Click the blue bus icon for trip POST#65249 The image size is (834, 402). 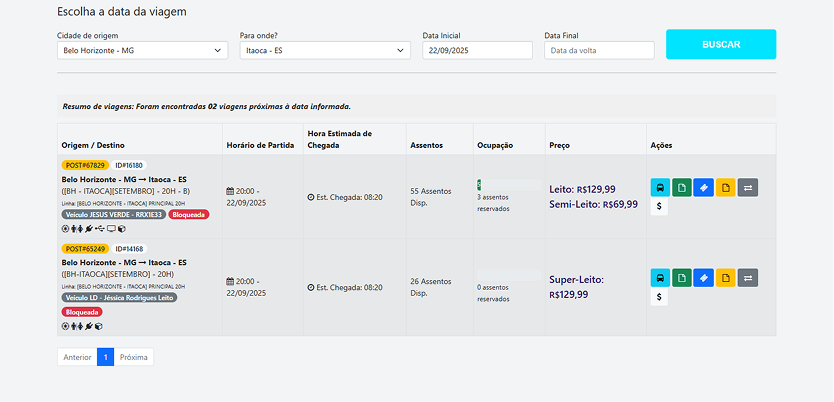pos(660,277)
